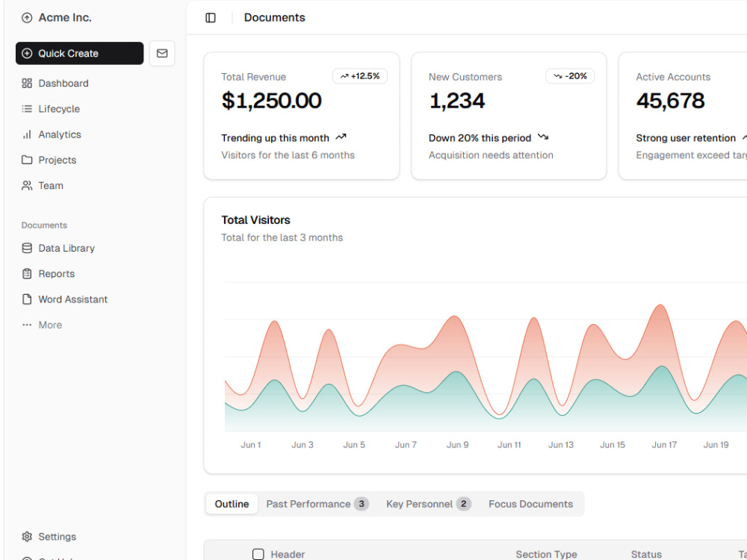Click the More ellipsis icon
747x560 pixels.
(27, 325)
